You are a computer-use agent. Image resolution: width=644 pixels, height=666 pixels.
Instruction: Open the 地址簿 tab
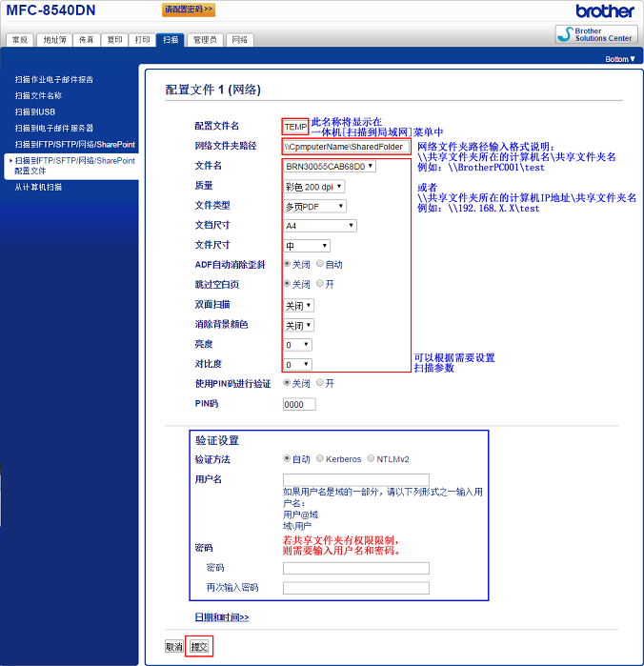click(54, 40)
